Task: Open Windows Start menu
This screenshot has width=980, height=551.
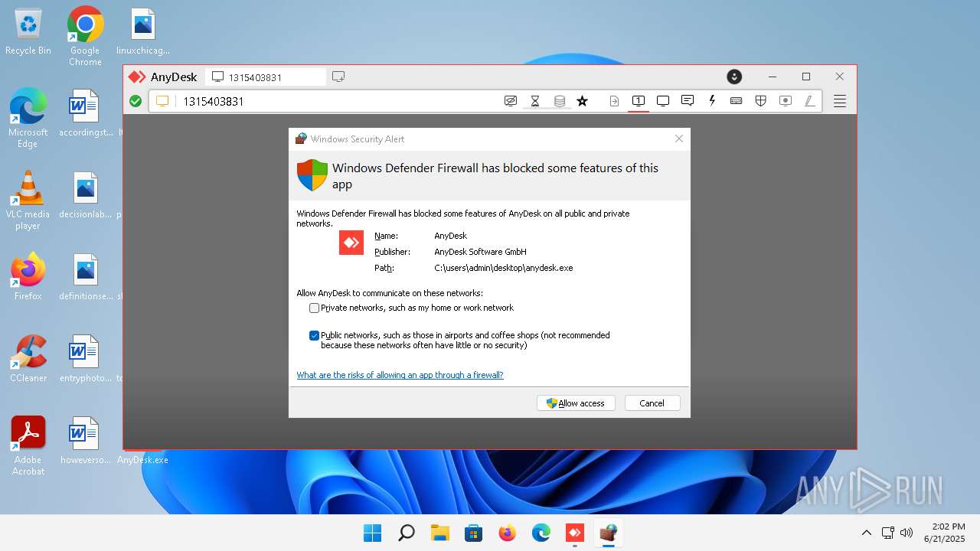Action: (x=373, y=533)
